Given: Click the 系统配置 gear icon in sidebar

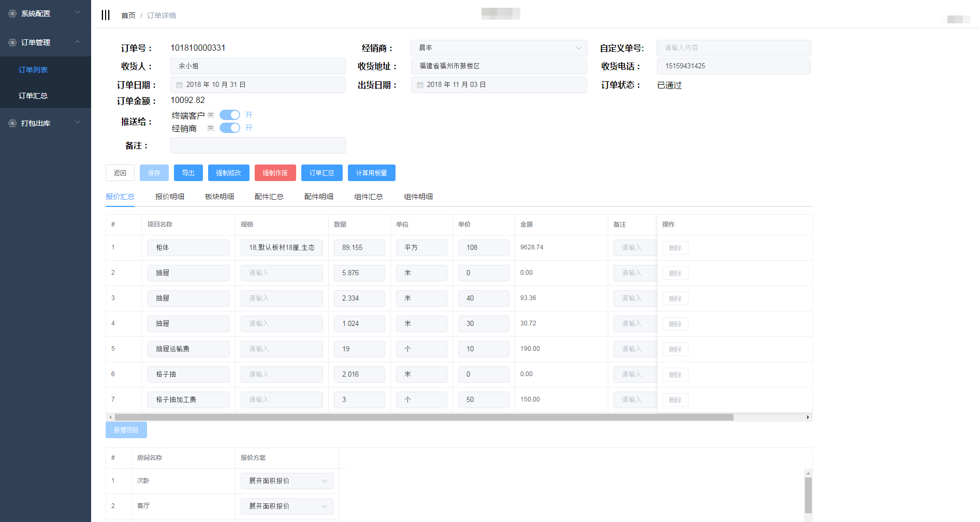Looking at the screenshot, I should (x=12, y=13).
